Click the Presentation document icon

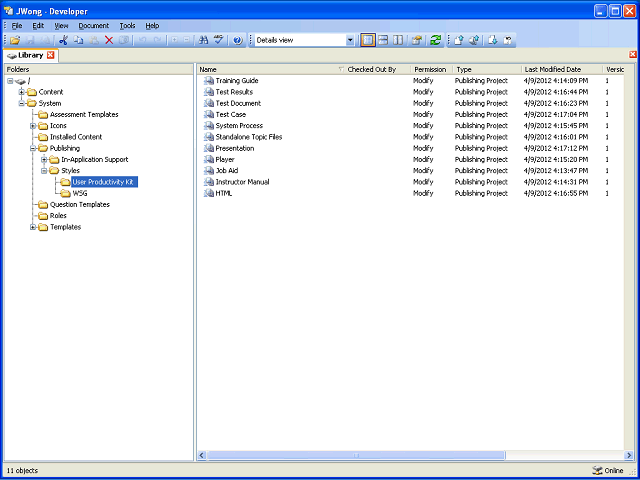click(209, 148)
